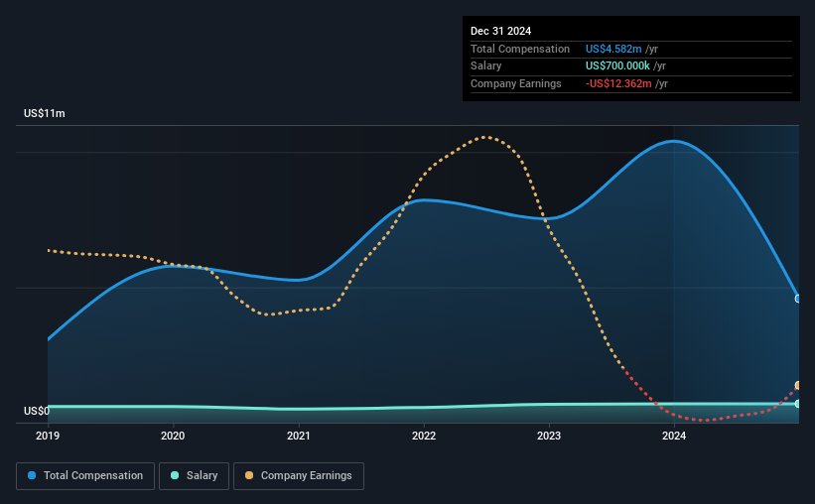Click the US$0 y-axis label
Viewport: 815px width, 504px height.
point(37,411)
